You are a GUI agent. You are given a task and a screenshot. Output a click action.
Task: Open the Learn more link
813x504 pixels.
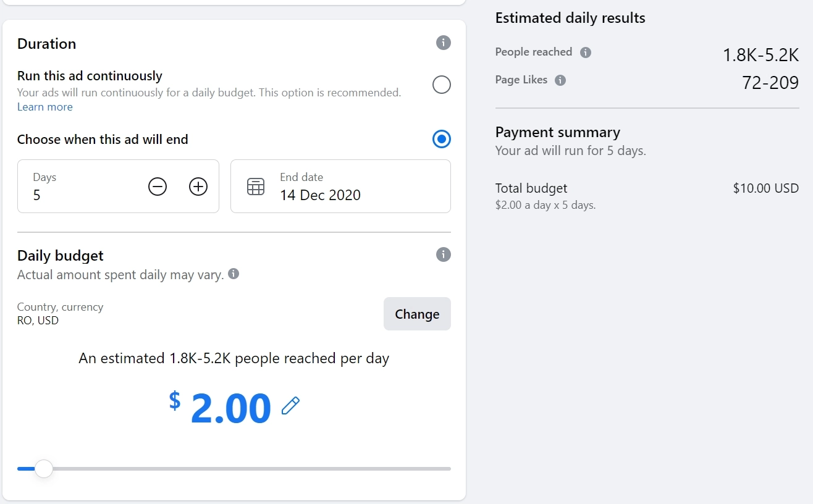point(45,107)
